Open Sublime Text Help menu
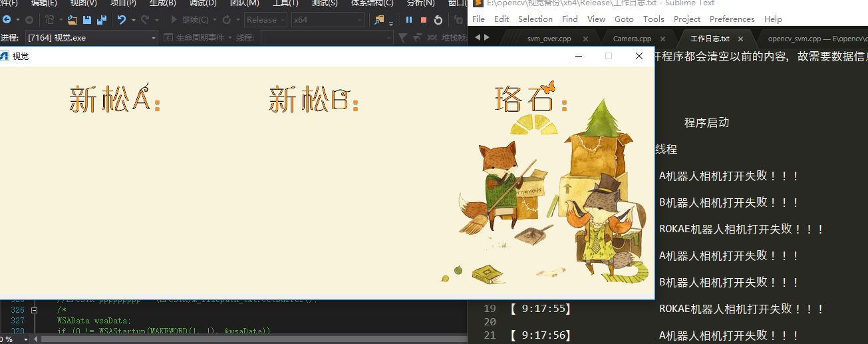This screenshot has height=344, width=868. pyautogui.click(x=773, y=19)
